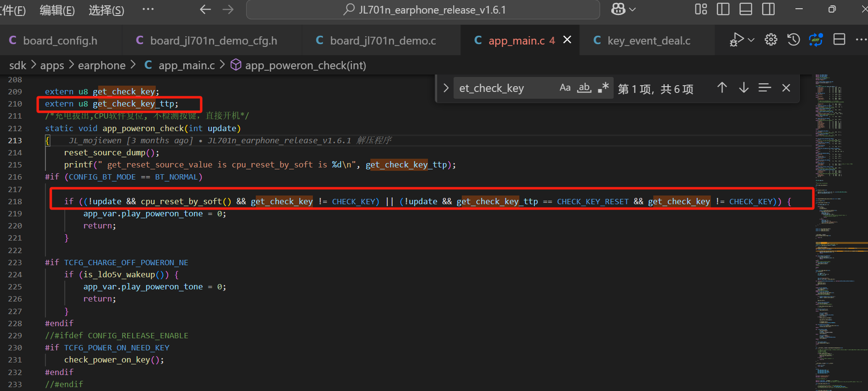
Task: Expand the Copilot dropdown chevron
Action: pos(633,10)
